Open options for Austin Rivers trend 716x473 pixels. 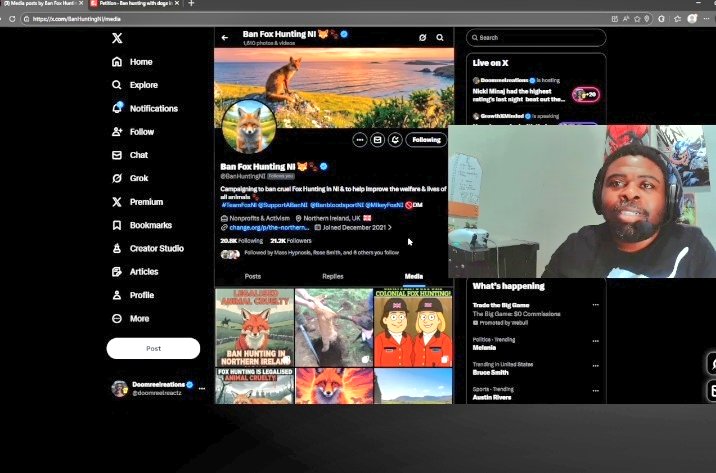coord(595,391)
